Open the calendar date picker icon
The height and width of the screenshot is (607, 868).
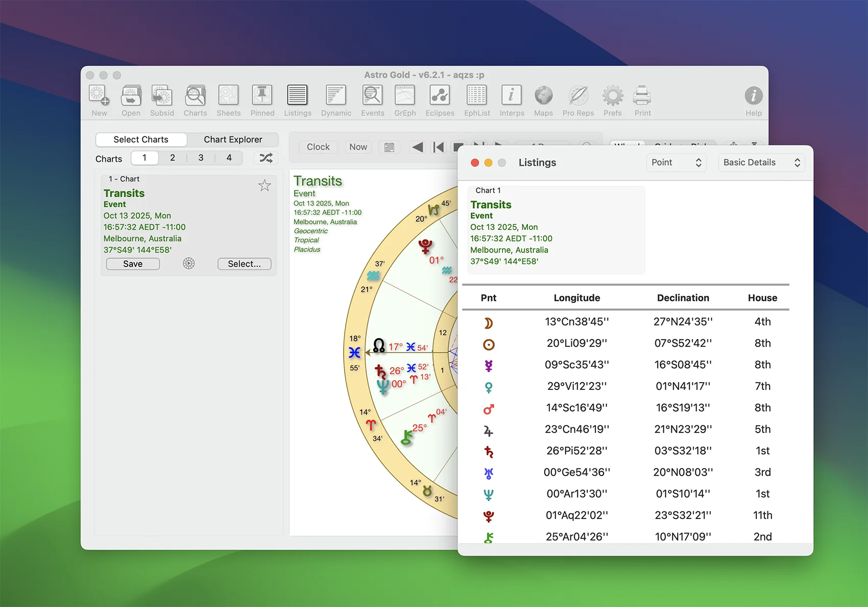point(389,147)
